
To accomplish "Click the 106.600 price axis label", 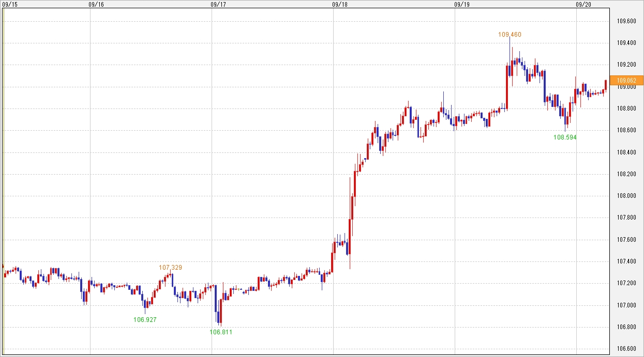I will [626, 349].
